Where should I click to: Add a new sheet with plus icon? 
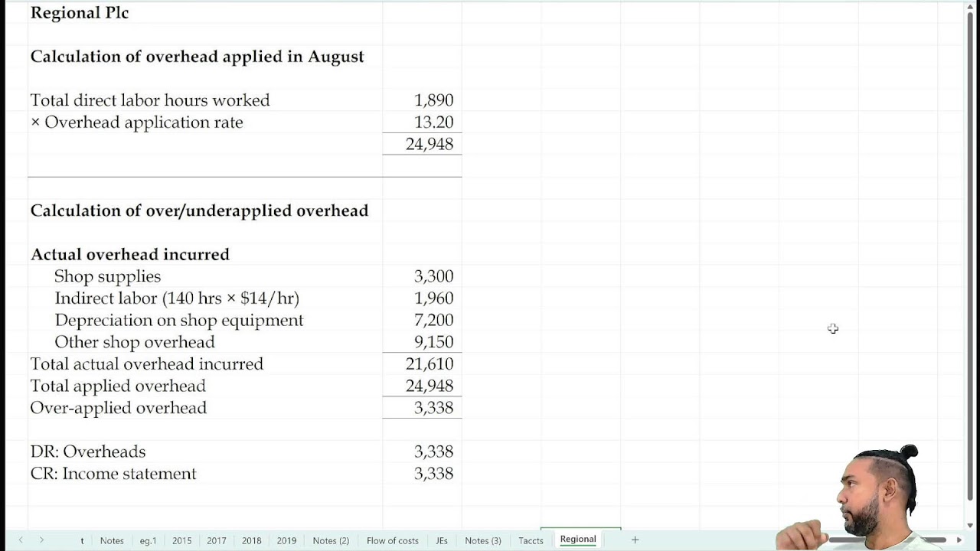[x=635, y=540]
